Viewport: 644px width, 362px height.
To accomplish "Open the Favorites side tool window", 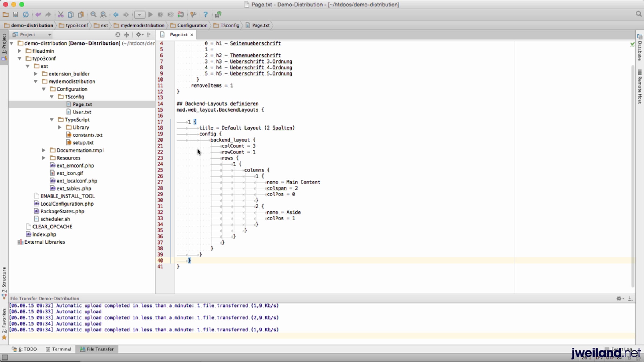I will pyautogui.click(x=4, y=324).
